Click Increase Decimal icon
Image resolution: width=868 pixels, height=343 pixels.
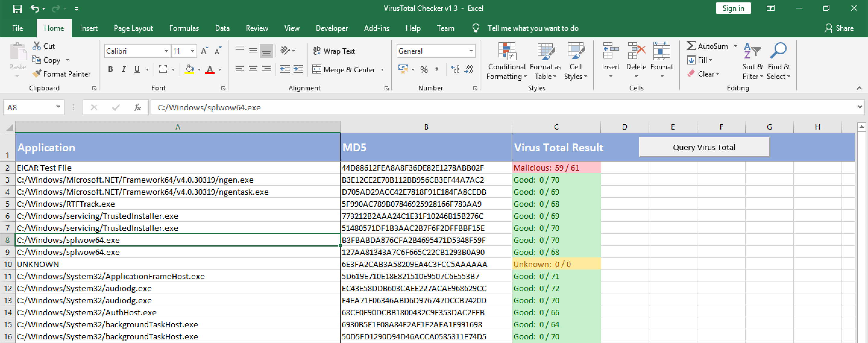(x=455, y=69)
